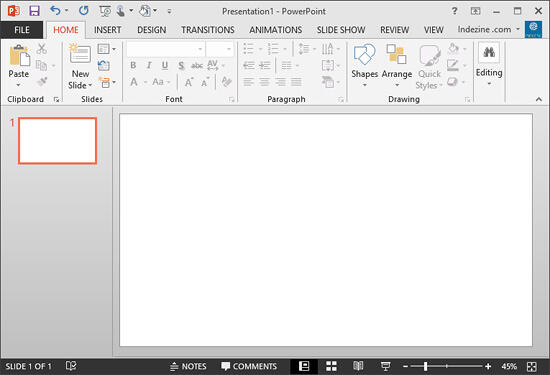Toggle the COMMENTS pane

point(249,367)
